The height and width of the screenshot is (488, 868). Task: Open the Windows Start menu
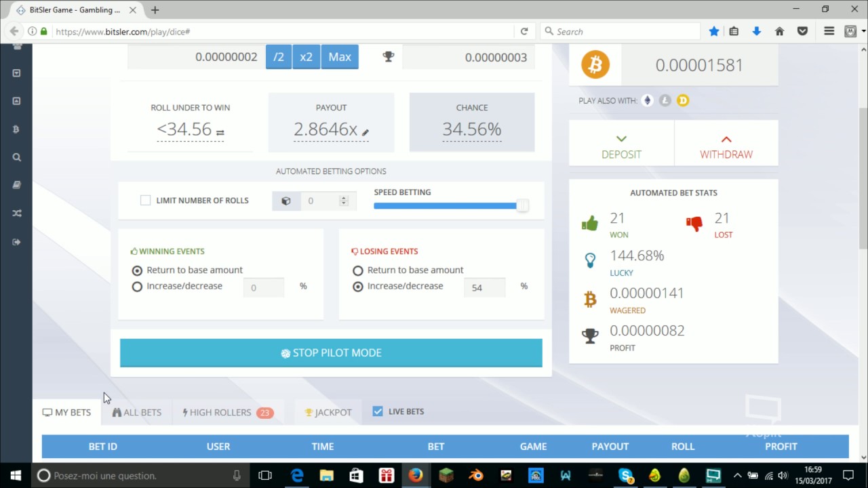point(16,475)
